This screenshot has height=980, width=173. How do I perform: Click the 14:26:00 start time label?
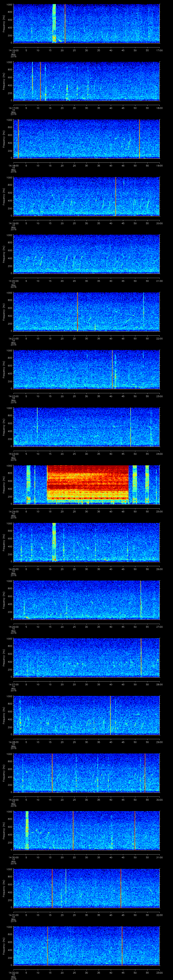point(13,627)
